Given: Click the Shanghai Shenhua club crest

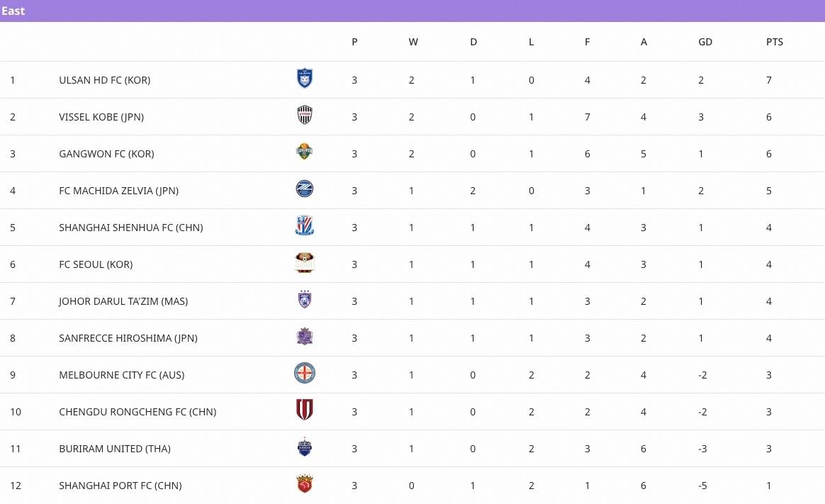Looking at the screenshot, I should (305, 225).
